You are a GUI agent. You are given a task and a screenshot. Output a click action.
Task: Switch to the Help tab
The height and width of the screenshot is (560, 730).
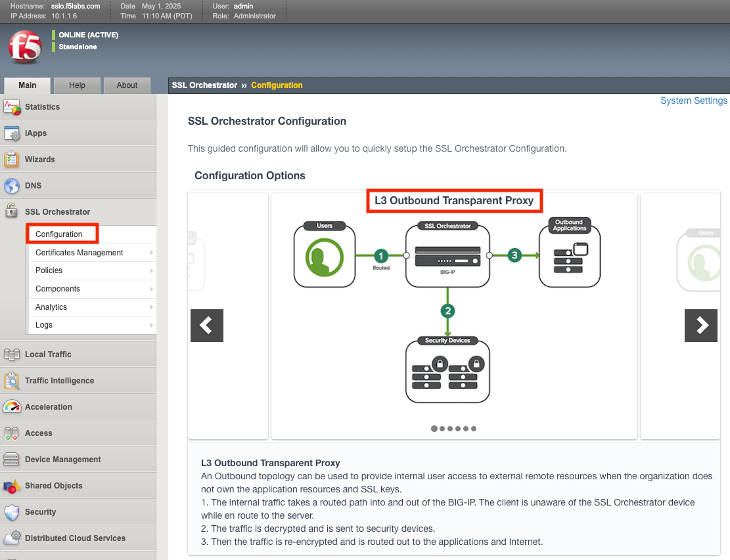click(x=77, y=85)
